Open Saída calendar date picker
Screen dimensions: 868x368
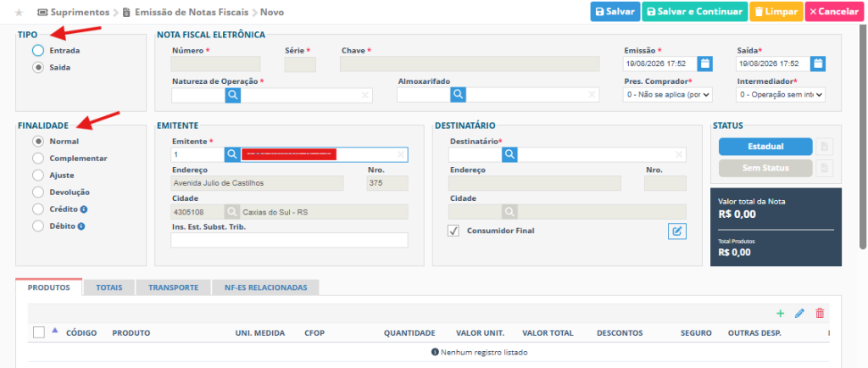pyautogui.click(x=818, y=64)
